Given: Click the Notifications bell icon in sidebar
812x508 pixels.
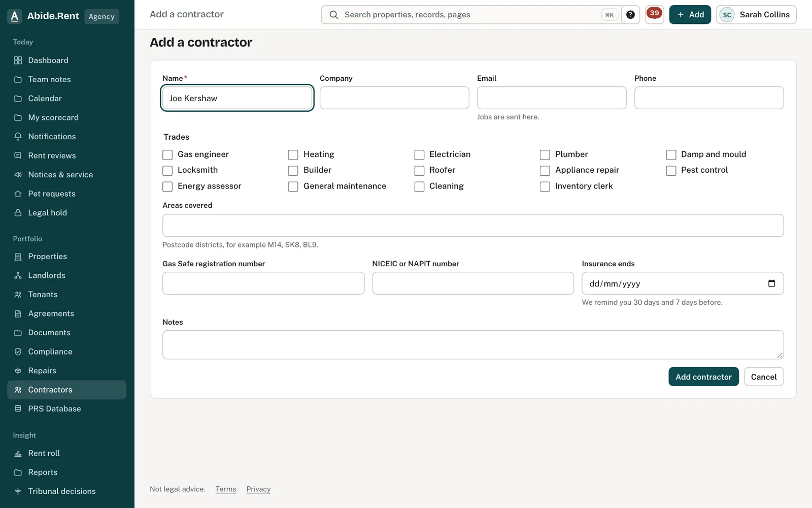Looking at the screenshot, I should coord(18,137).
